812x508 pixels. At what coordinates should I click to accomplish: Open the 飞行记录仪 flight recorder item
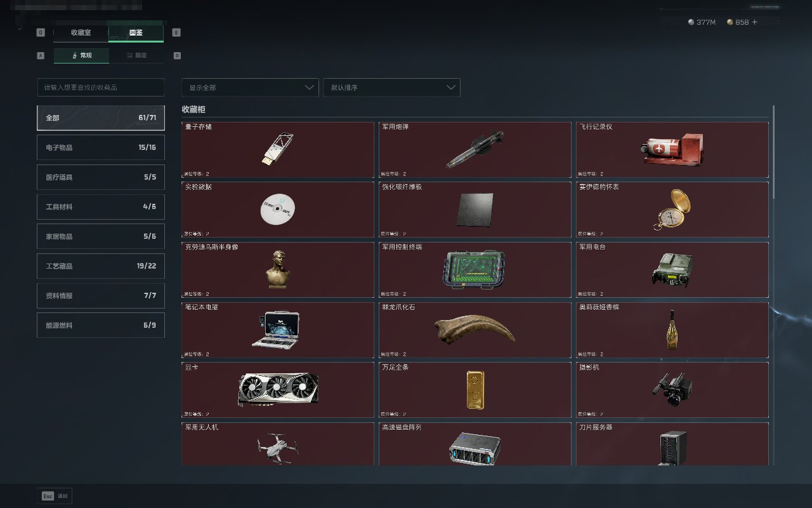point(672,150)
